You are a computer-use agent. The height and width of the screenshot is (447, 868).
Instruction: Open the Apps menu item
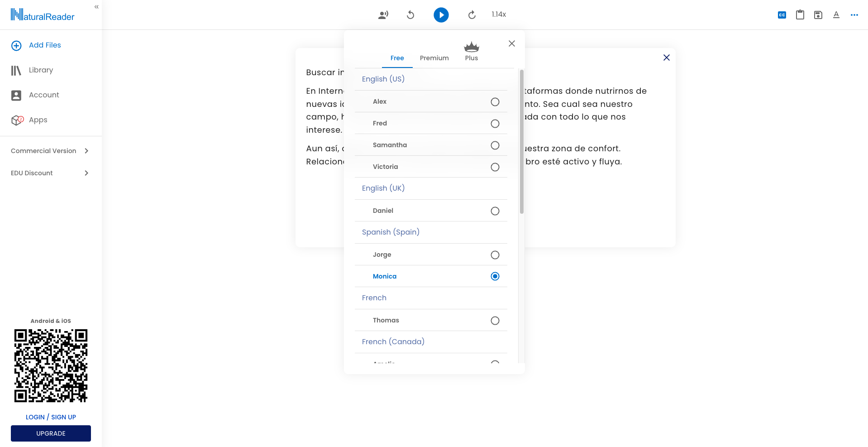(38, 120)
